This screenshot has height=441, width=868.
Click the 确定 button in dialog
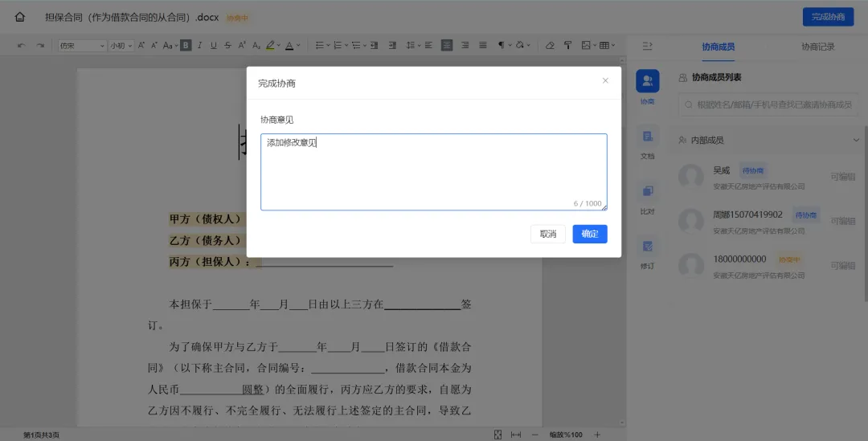[x=589, y=234]
